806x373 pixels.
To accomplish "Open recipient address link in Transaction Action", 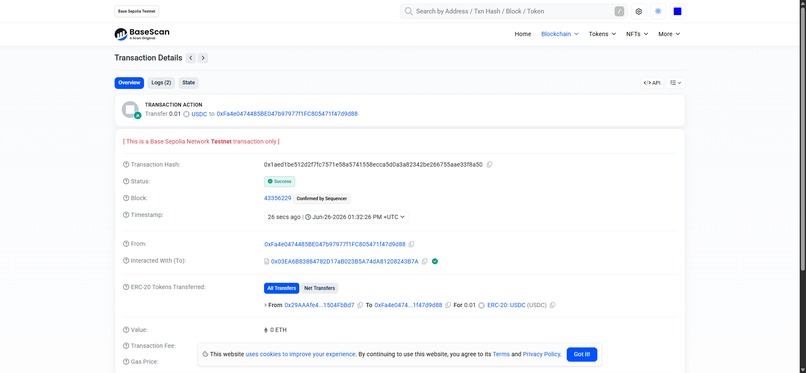I will coord(287,114).
